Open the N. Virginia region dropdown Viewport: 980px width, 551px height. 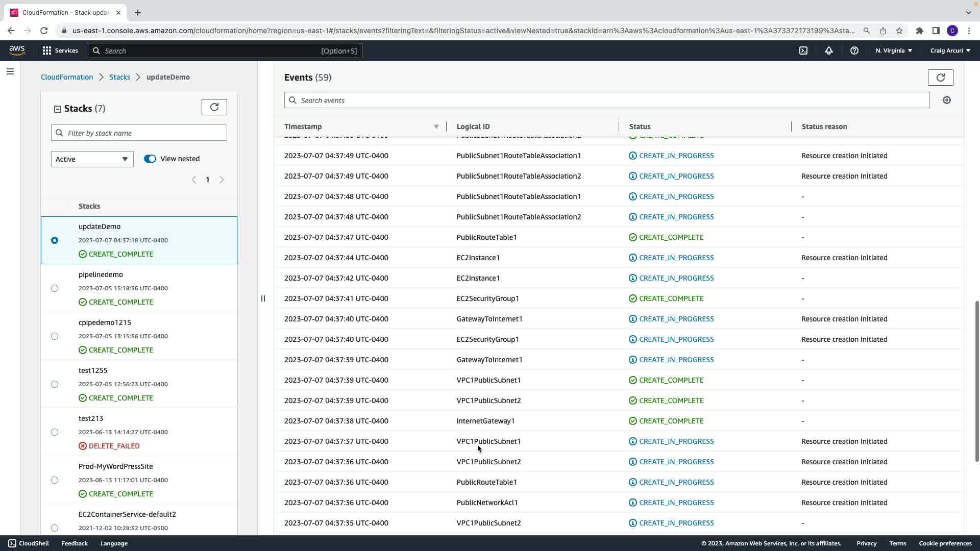coord(893,51)
